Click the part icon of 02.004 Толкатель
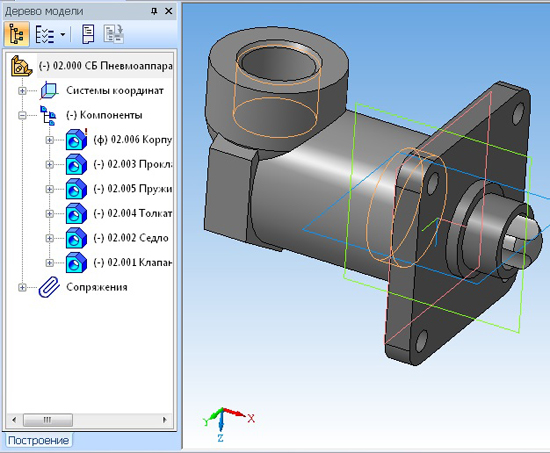Image resolution: width=550 pixels, height=453 pixels. click(76, 213)
